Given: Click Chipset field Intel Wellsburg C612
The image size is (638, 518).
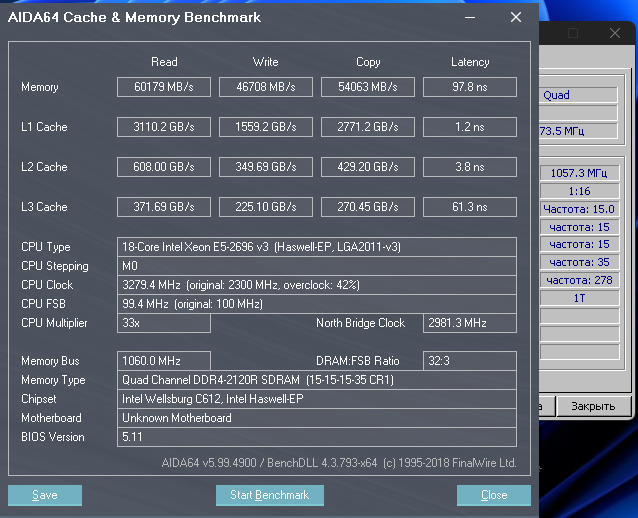Looking at the screenshot, I should pos(317,399).
